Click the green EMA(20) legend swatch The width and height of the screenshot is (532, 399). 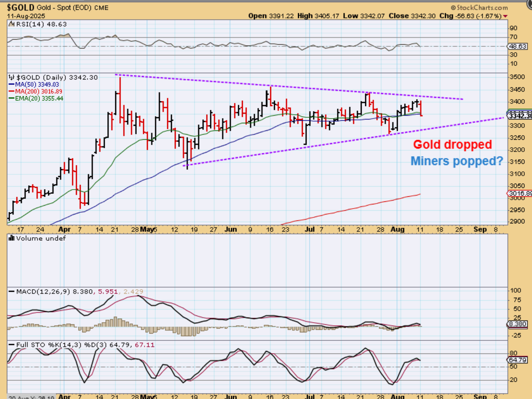click(x=11, y=98)
